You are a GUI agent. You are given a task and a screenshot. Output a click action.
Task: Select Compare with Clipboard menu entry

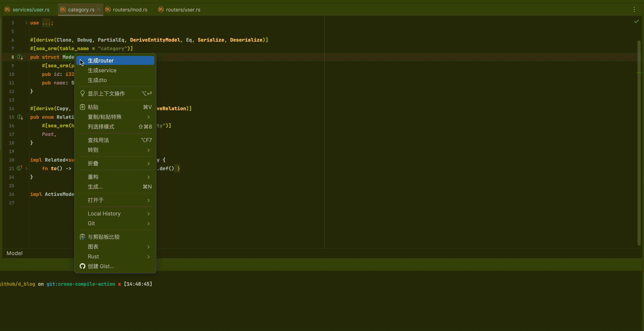[104, 237]
